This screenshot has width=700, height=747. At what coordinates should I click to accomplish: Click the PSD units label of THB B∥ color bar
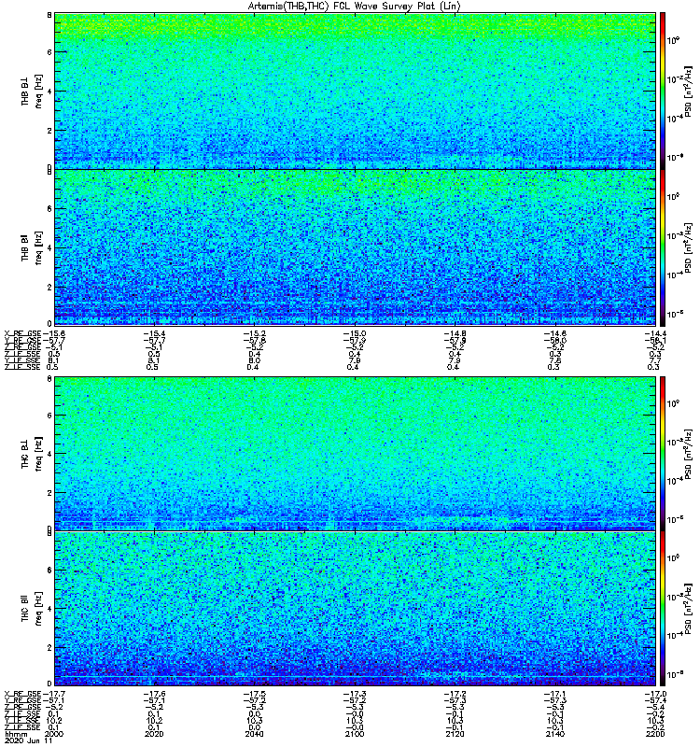point(688,247)
